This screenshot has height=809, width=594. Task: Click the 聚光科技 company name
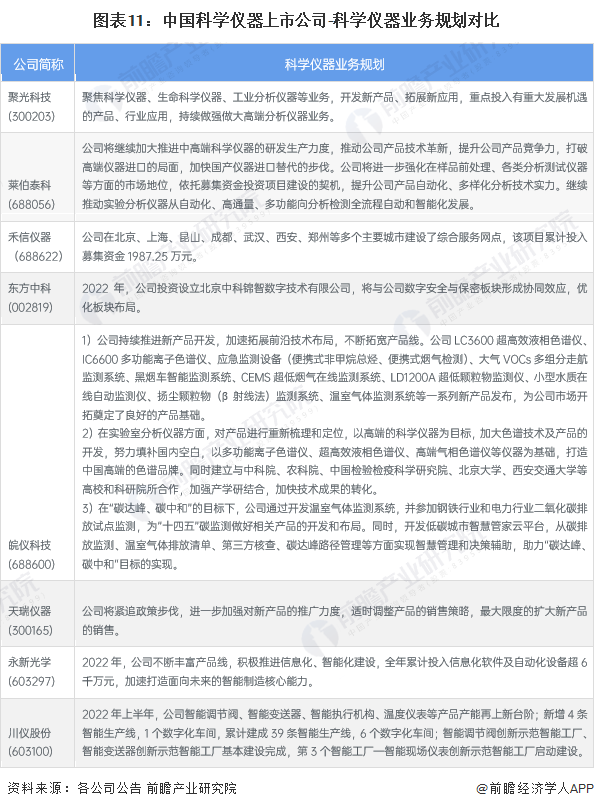[29, 97]
